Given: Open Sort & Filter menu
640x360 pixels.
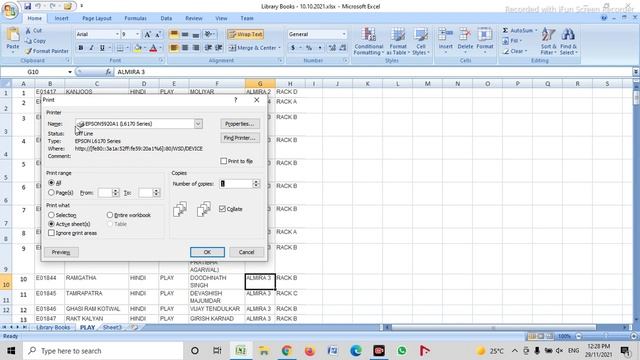Looking at the screenshot, I should (x=549, y=41).
